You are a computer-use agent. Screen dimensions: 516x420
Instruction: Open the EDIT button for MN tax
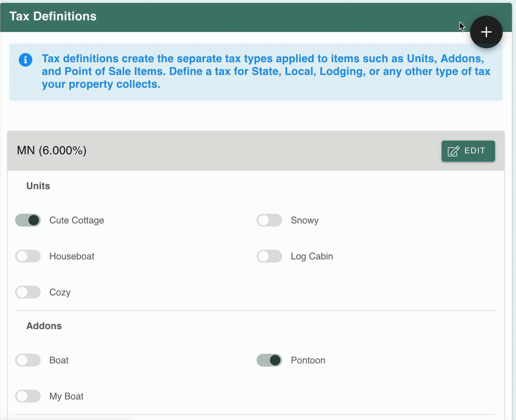pyautogui.click(x=468, y=151)
